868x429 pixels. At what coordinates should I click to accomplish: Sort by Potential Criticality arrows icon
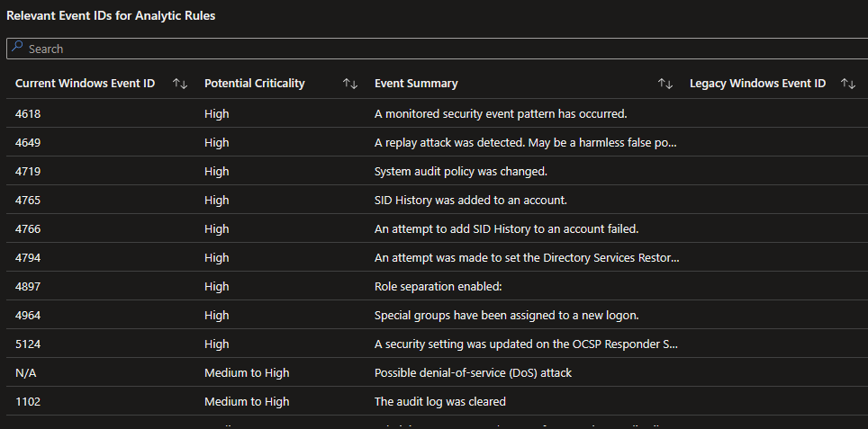point(350,84)
